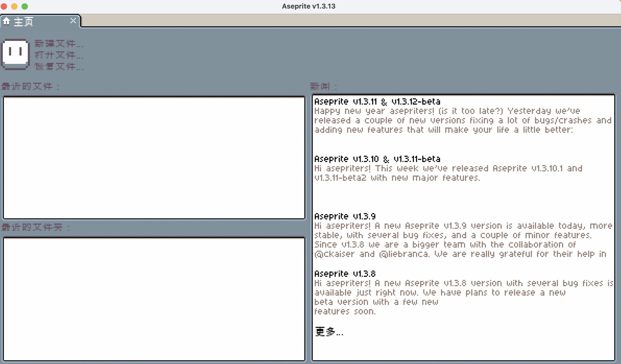Click the 新闻 heading label
The height and width of the screenshot is (364, 621).
323,86
